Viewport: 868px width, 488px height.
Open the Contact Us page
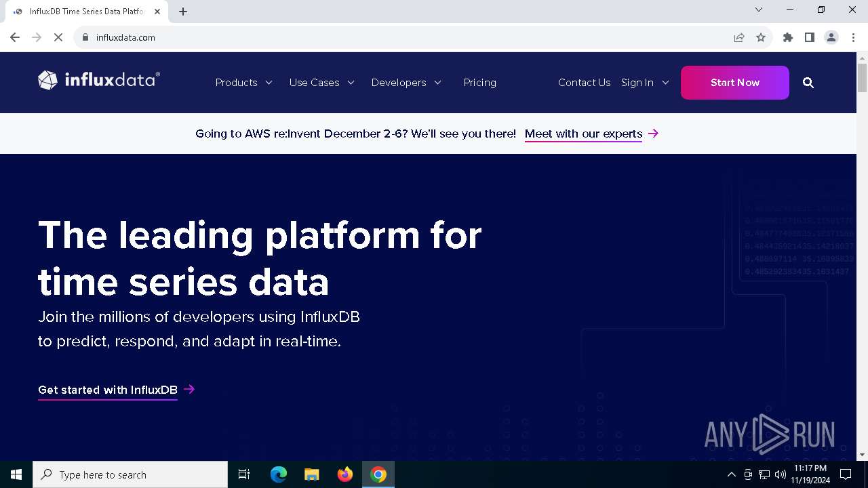(x=585, y=83)
